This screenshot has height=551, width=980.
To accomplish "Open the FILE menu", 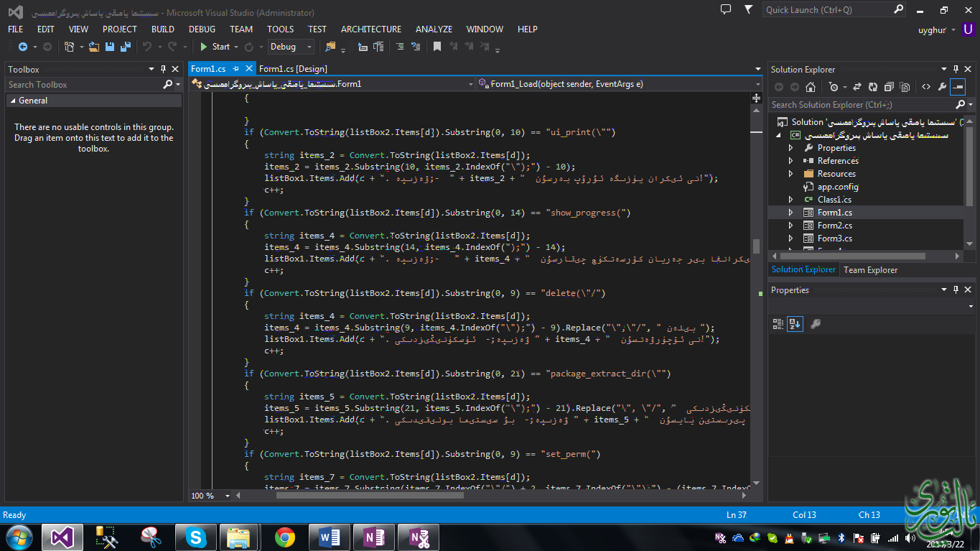I will [15, 29].
